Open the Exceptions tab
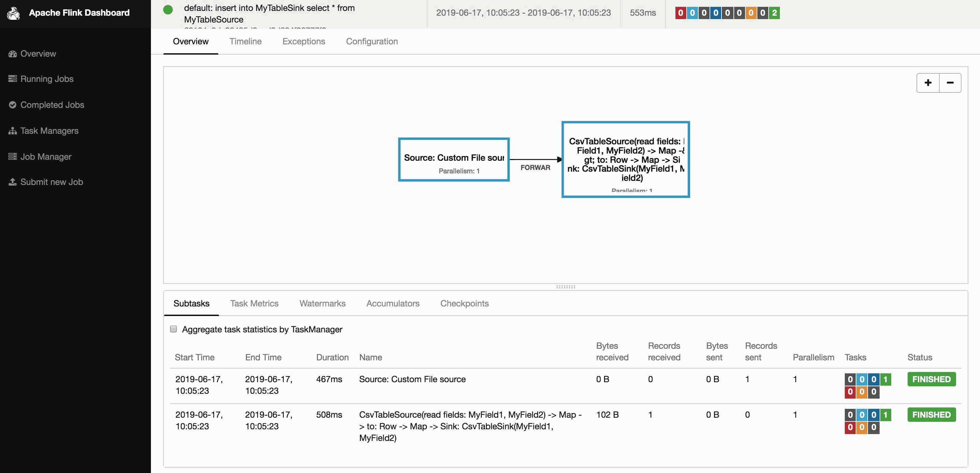The width and height of the screenshot is (980, 473). pyautogui.click(x=304, y=41)
